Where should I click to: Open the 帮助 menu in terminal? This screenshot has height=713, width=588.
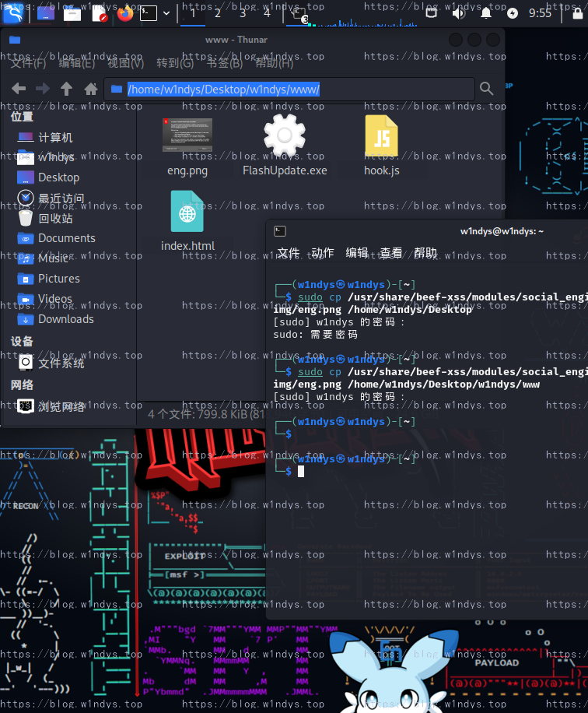pyautogui.click(x=425, y=253)
